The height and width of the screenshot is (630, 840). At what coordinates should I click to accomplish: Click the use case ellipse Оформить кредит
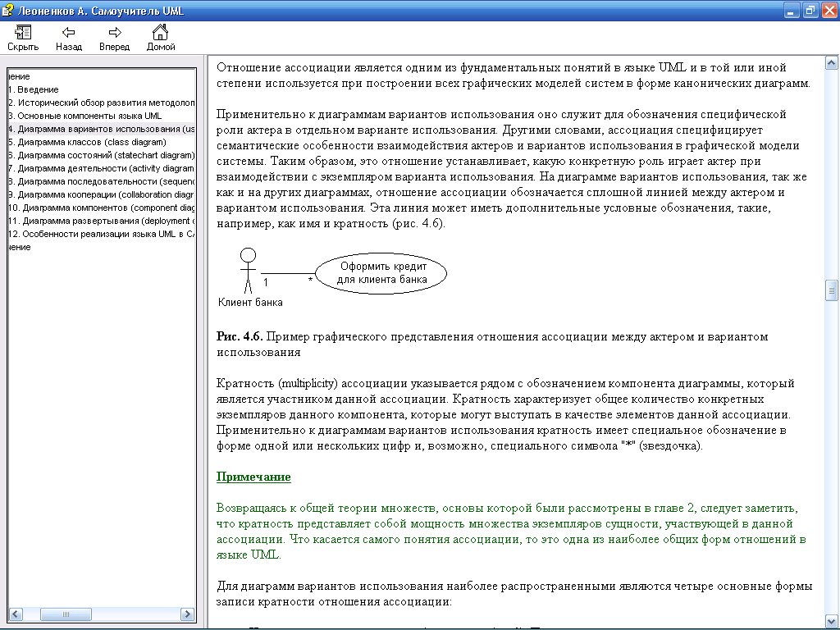click(381, 273)
